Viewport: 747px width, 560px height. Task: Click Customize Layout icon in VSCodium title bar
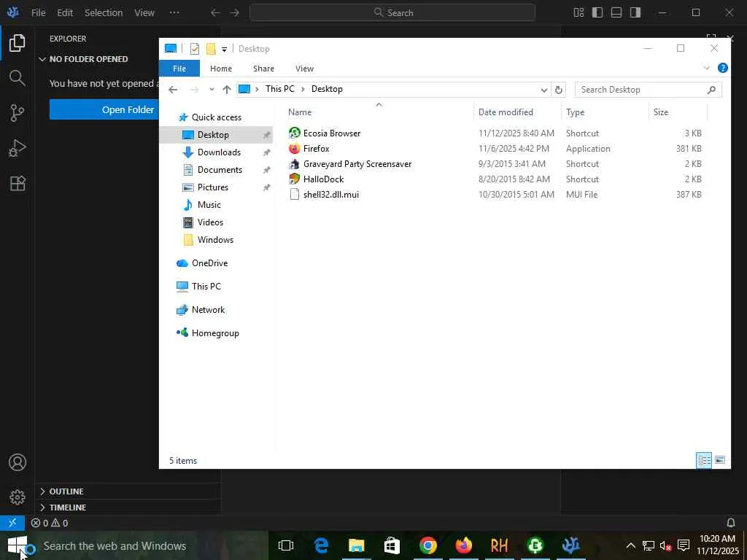pyautogui.click(x=578, y=12)
